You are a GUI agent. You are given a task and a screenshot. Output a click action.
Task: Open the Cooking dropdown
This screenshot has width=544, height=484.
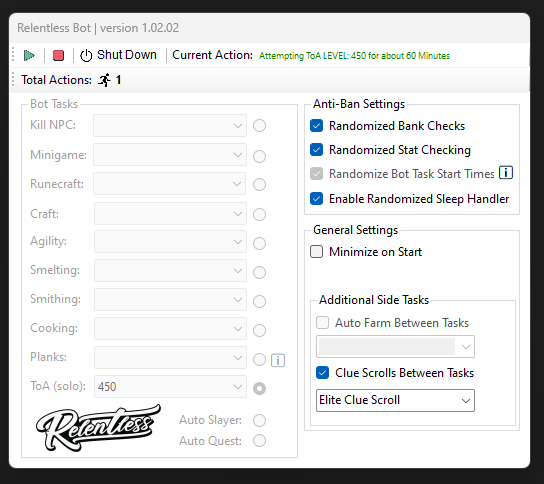pos(170,328)
